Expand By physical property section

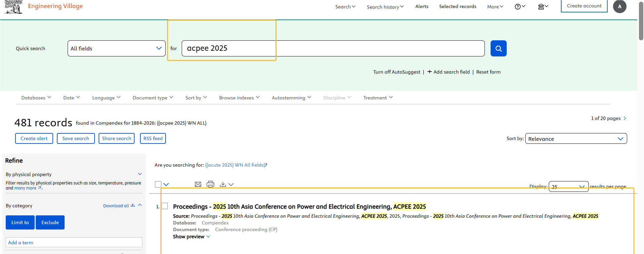coord(140,174)
